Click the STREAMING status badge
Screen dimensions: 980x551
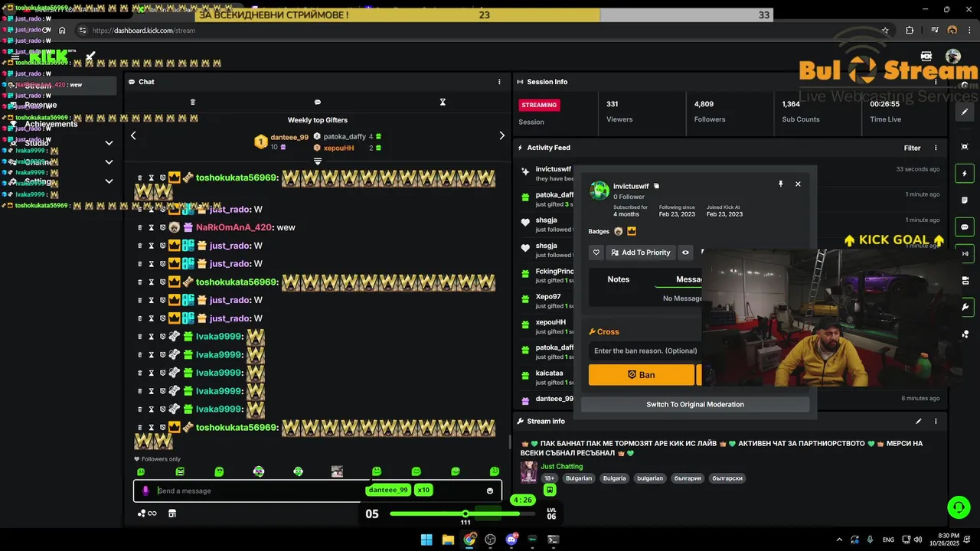539,105
